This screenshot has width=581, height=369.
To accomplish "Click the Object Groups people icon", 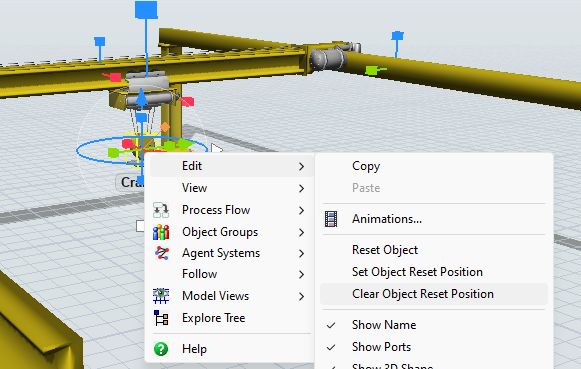I will [161, 232].
